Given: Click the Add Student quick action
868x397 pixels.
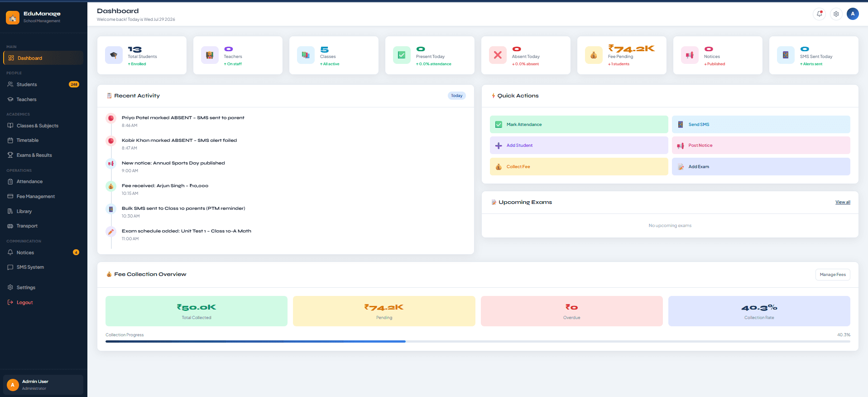Looking at the screenshot, I should point(579,145).
